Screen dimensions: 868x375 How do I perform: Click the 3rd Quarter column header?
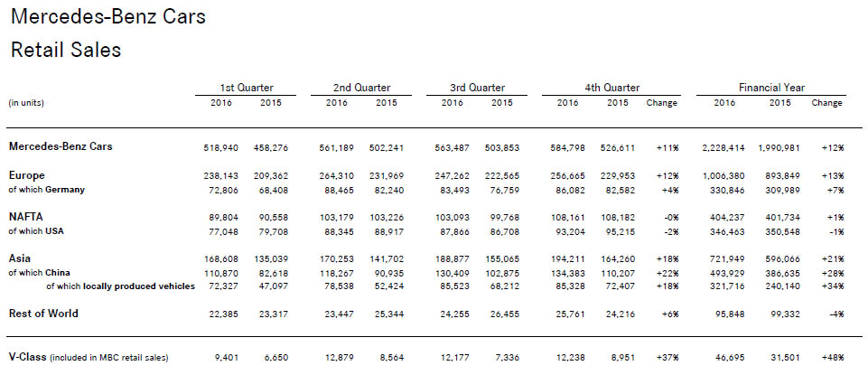(x=477, y=88)
